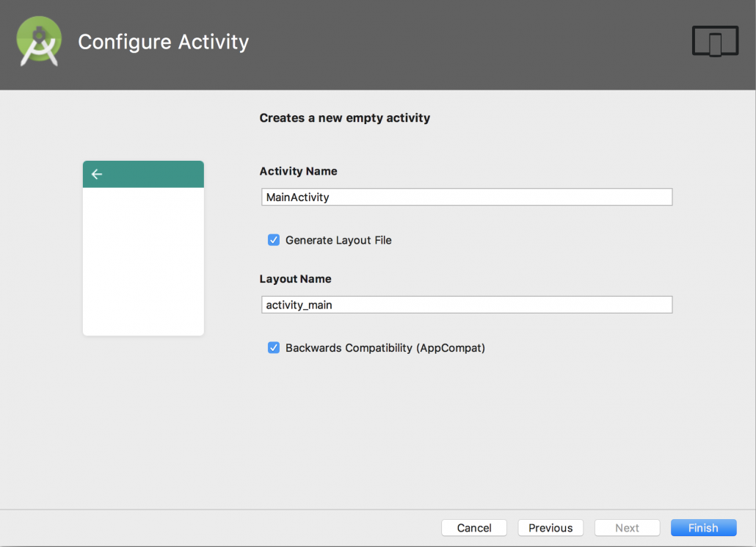The width and height of the screenshot is (756, 547).
Task: Click the 'Creates a new empty activity' heading
Action: click(344, 117)
